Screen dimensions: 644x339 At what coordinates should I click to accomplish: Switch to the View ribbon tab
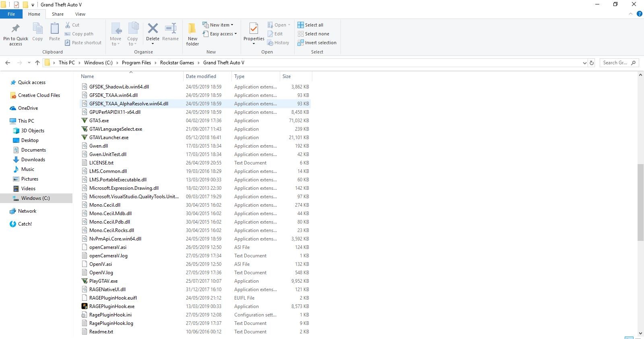[x=80, y=14]
